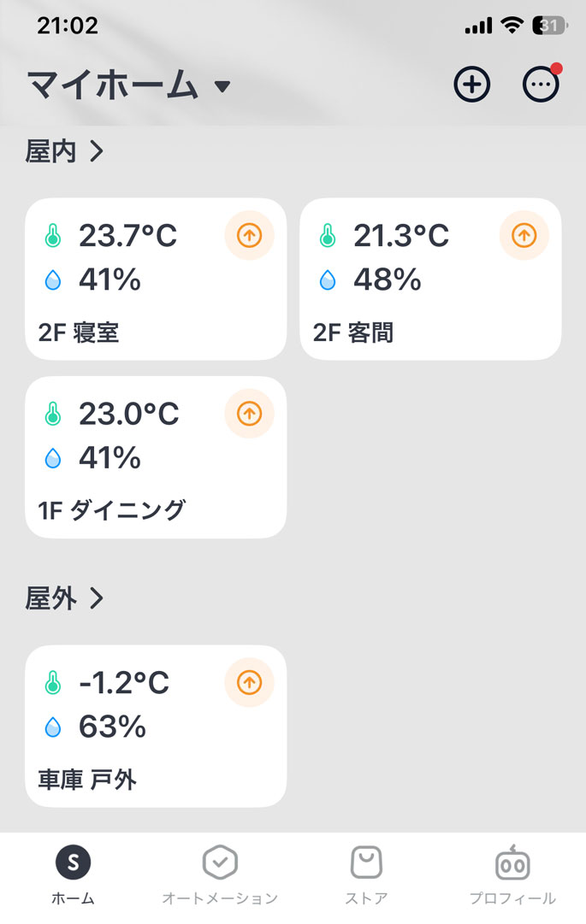Viewport: 586px width, 924px height.
Task: Tap thermometer icon on 2F 寝室 card
Action: (x=53, y=236)
